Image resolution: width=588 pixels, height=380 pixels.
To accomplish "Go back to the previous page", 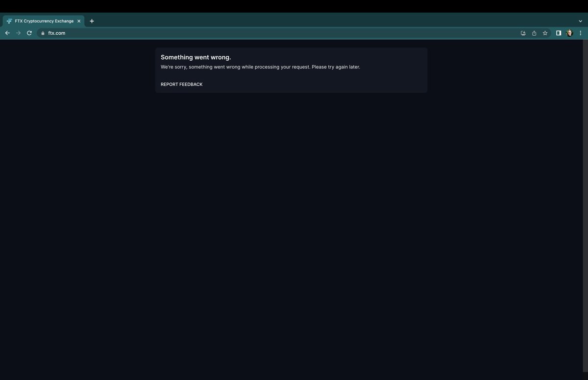I will 7,33.
